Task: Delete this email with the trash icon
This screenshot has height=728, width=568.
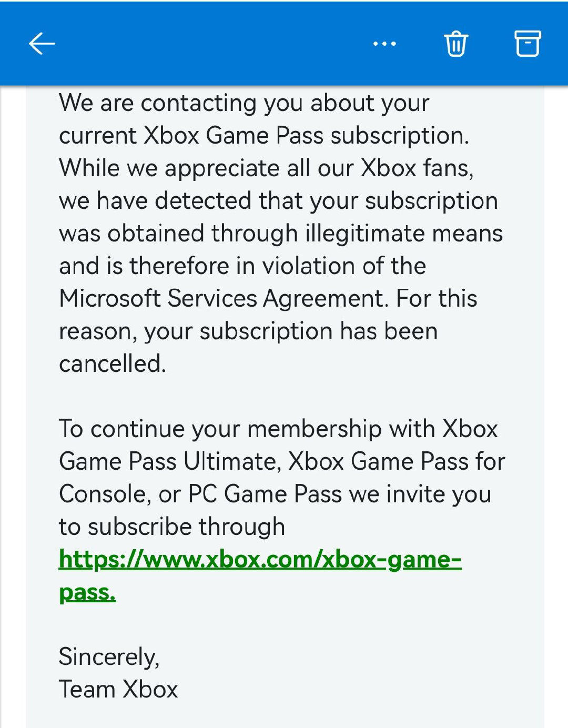Action: click(456, 44)
